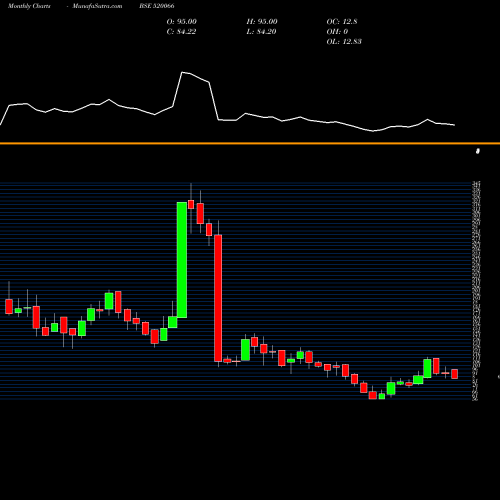The height and width of the screenshot is (500, 500).
Task: Click the 'MunafaSutra.com' label
Action: click(x=97, y=6)
